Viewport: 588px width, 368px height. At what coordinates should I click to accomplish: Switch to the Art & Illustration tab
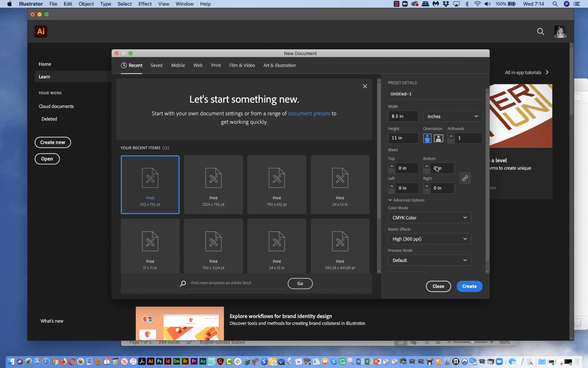279,65
